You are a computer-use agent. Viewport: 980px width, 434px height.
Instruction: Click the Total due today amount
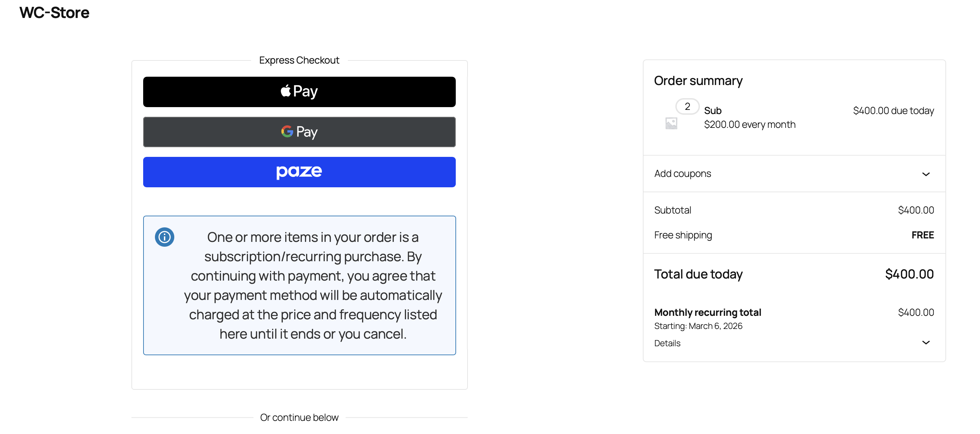point(909,274)
